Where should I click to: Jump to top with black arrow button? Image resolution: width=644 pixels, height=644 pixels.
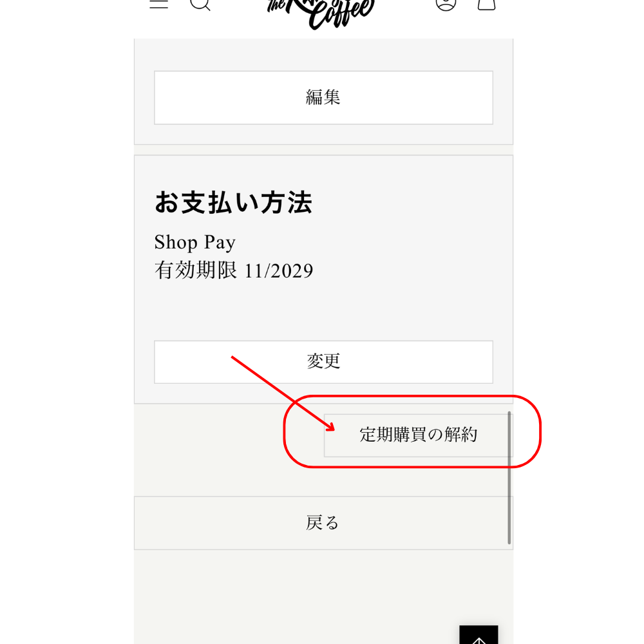tap(478, 634)
